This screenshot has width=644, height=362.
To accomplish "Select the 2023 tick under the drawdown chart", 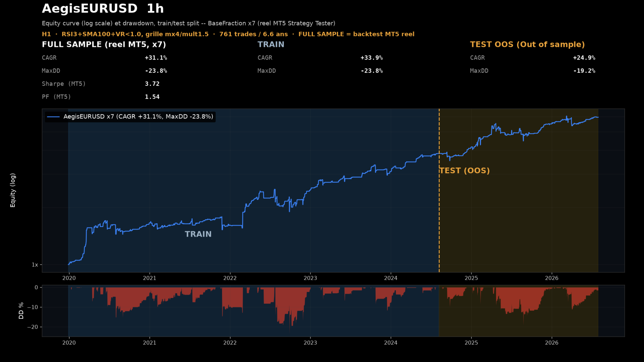I will pyautogui.click(x=310, y=343).
